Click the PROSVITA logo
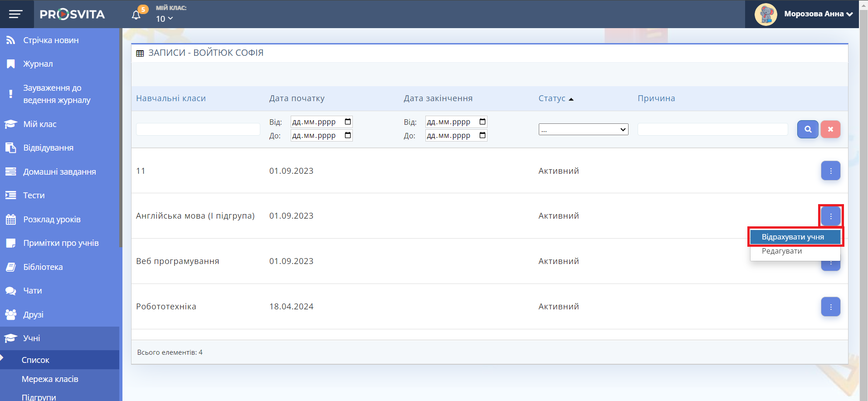868x401 pixels. pos(73,14)
